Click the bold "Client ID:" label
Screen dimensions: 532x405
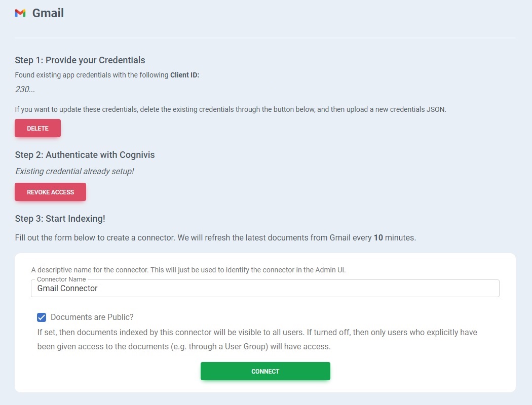tap(185, 75)
